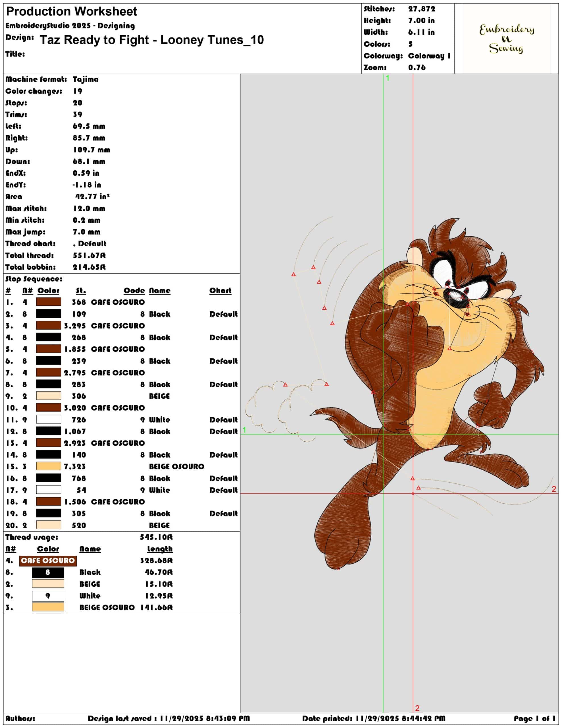Click the area value '42.77 in²'
This screenshot has width=562, height=728.
click(92, 197)
